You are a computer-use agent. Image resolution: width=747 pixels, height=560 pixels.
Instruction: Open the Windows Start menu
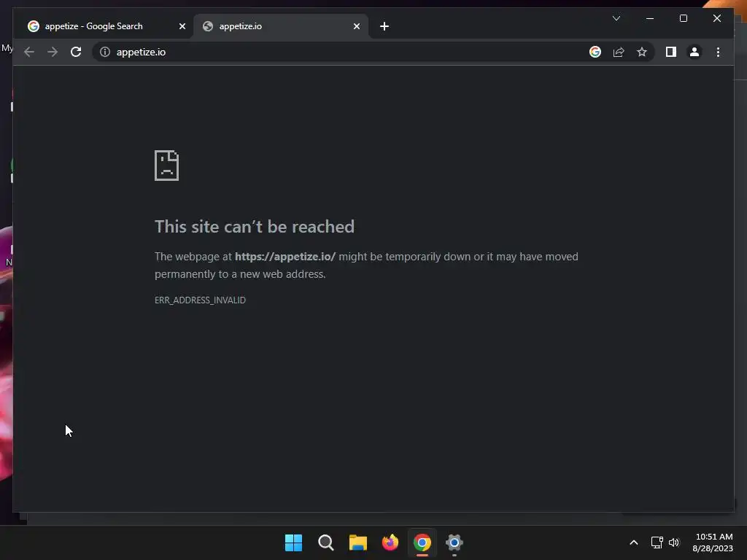(x=293, y=542)
